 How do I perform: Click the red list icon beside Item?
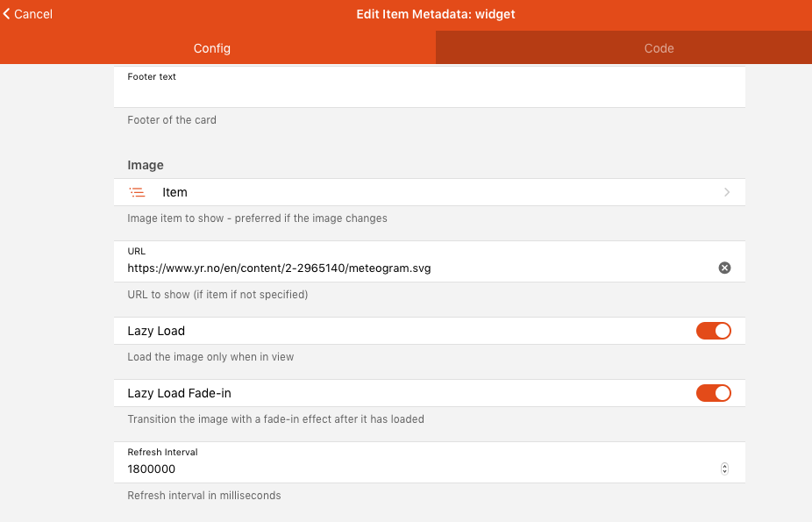pyautogui.click(x=137, y=192)
